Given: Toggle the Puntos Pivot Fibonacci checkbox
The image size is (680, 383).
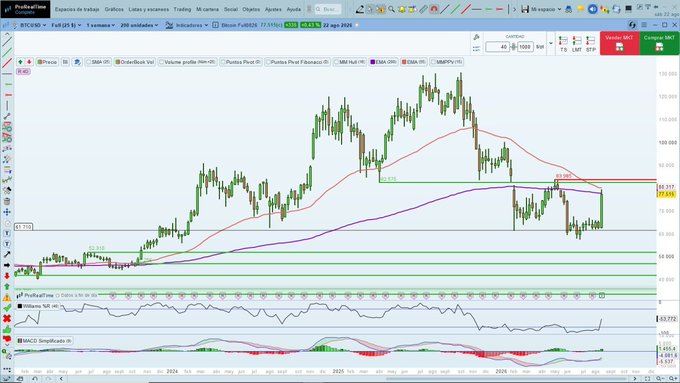Looking at the screenshot, I should pyautogui.click(x=268, y=62).
